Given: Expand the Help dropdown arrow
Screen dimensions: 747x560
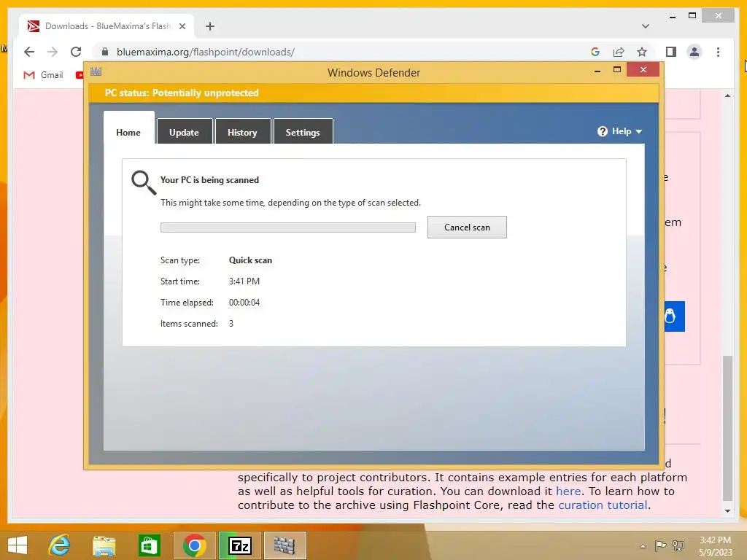Looking at the screenshot, I should [639, 131].
